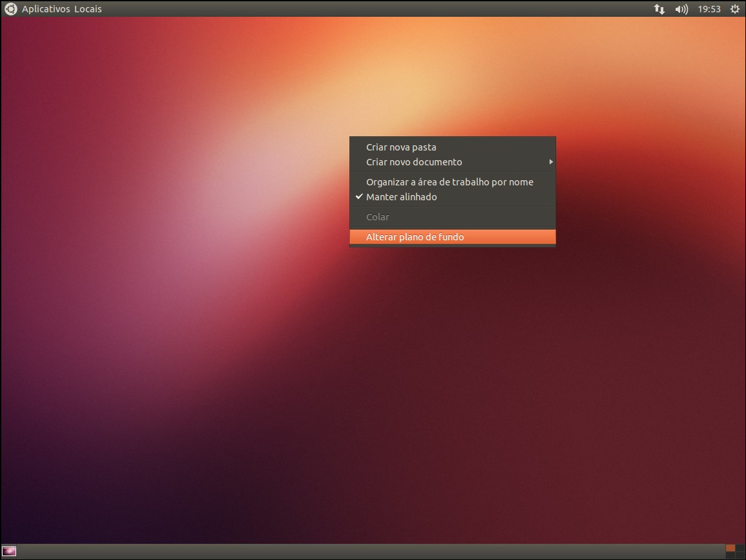Open the Locais menu

88,9
